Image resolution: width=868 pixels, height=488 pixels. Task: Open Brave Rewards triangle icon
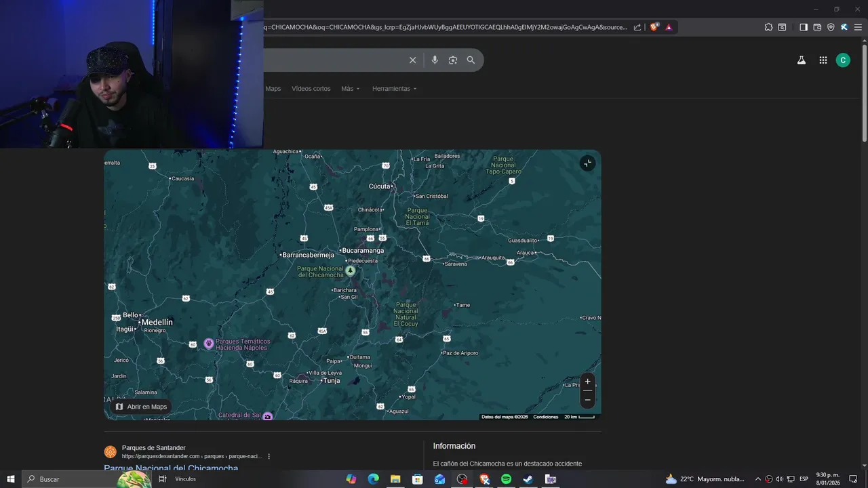point(669,27)
